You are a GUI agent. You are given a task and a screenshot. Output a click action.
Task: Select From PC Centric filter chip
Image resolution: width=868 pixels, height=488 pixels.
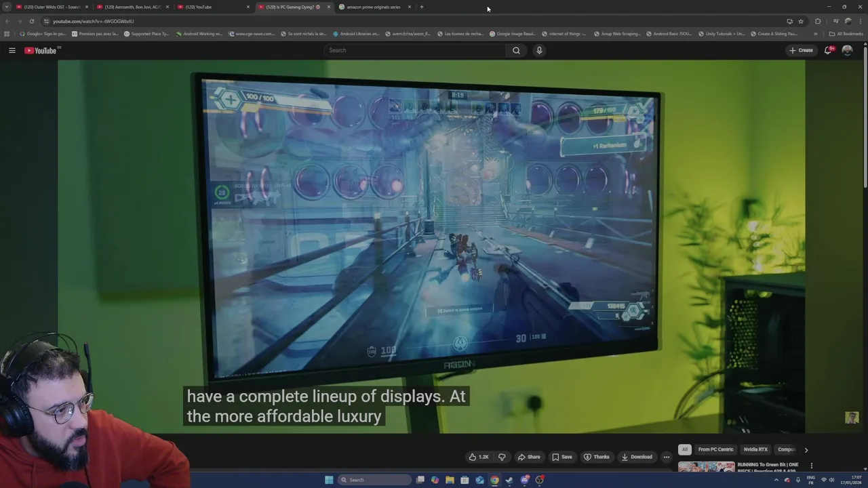tap(716, 449)
